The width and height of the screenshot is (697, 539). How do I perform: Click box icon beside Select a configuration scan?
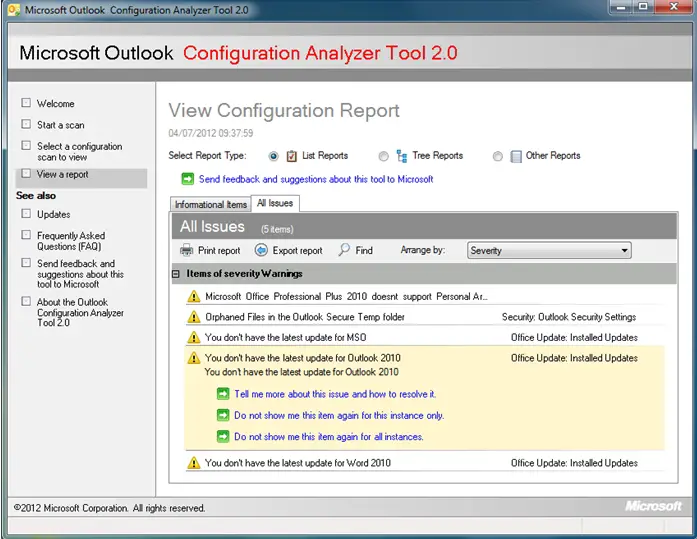[26, 145]
